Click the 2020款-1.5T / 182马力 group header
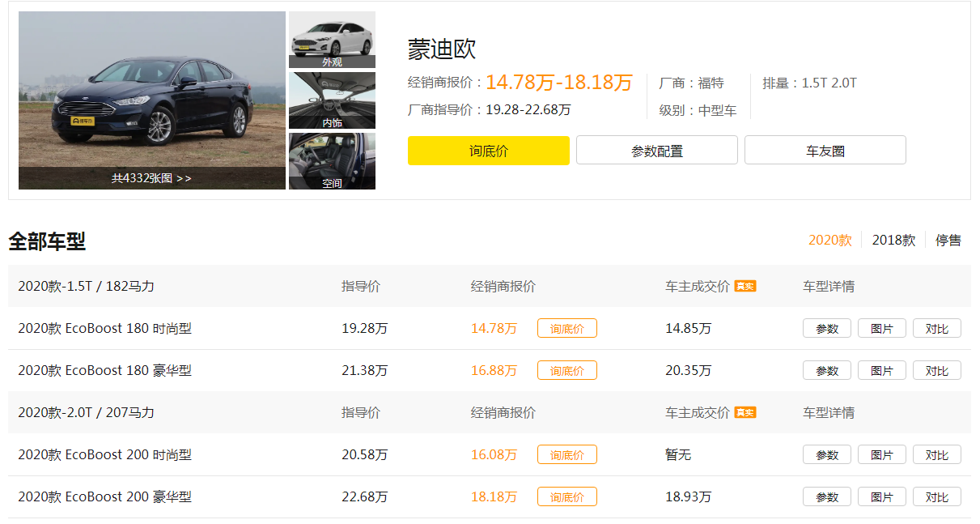This screenshot has height=524, width=980. [86, 287]
